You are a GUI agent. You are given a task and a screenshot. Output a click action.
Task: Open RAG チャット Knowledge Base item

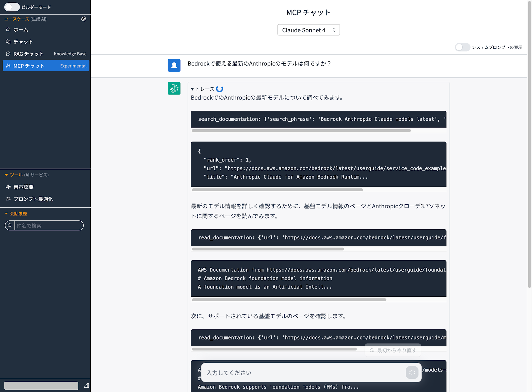(46, 54)
